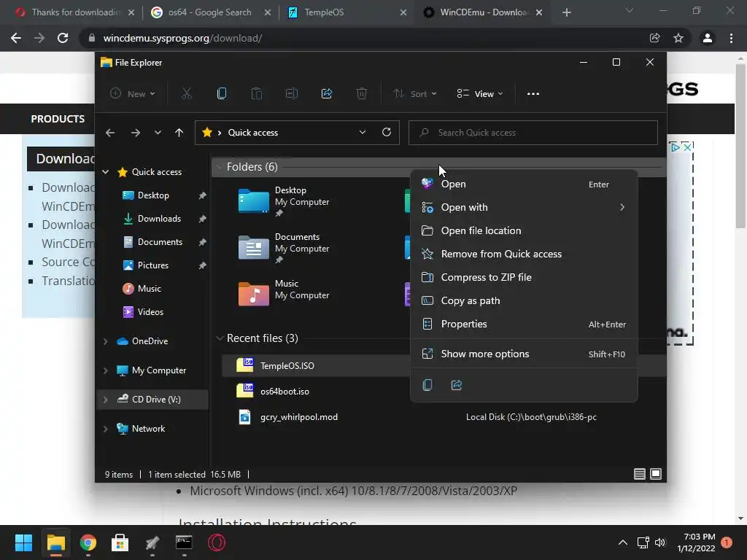Show hidden system tray icons

tap(623, 542)
